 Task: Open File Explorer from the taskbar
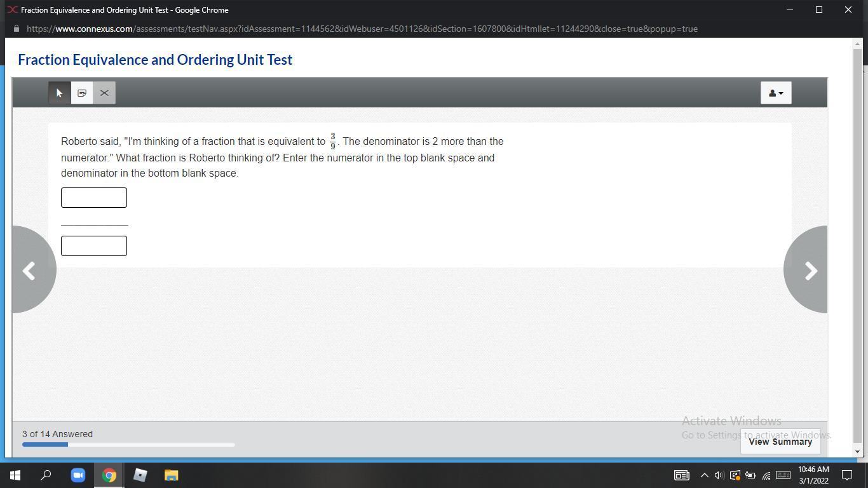click(x=171, y=475)
